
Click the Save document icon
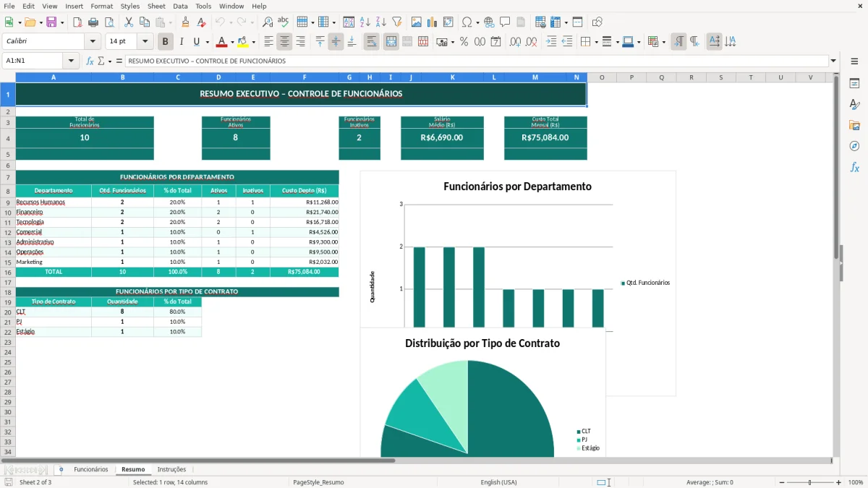pyautogui.click(x=51, y=22)
